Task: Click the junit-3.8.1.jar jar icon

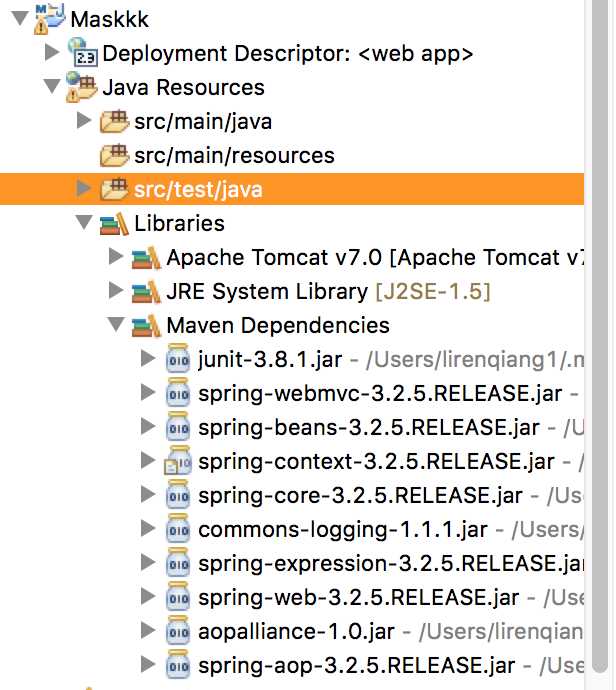Action: [x=178, y=358]
